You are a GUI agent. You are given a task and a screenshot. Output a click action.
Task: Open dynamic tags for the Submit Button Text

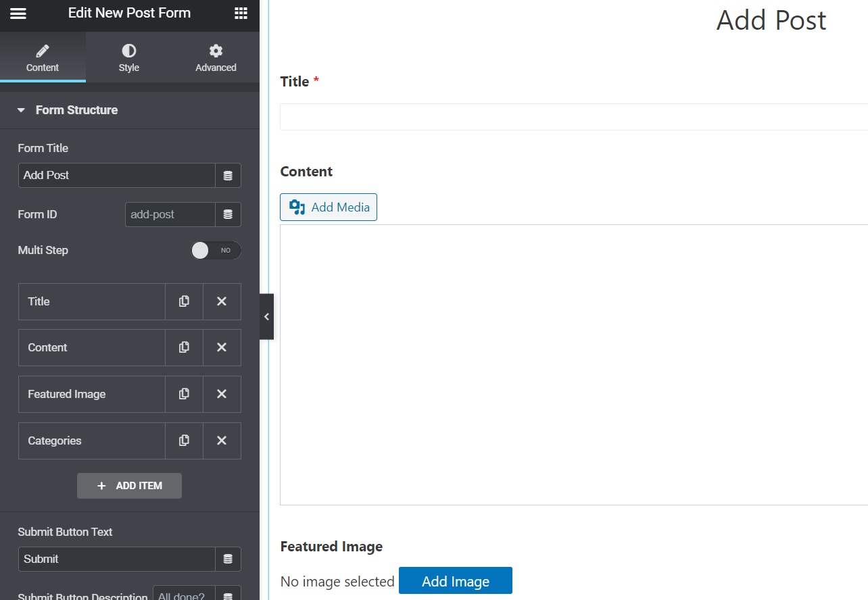click(228, 559)
